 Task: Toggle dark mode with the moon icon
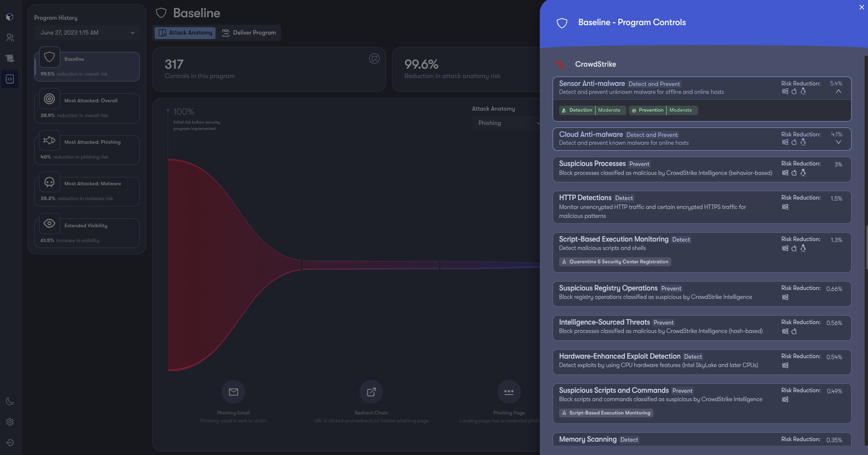(x=9, y=401)
